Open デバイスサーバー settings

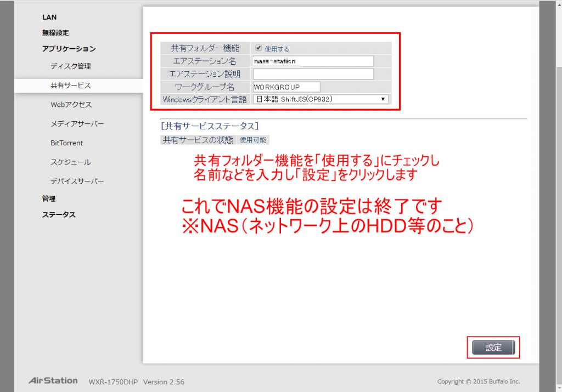tap(77, 181)
